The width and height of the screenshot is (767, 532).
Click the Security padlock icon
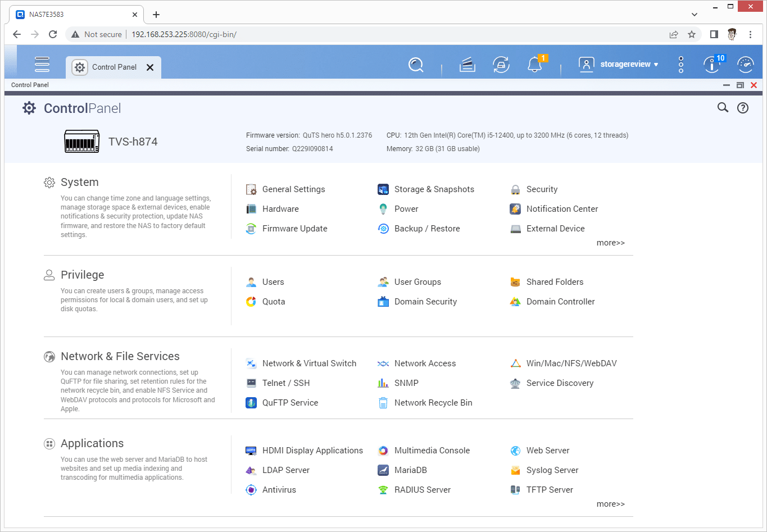(515, 189)
